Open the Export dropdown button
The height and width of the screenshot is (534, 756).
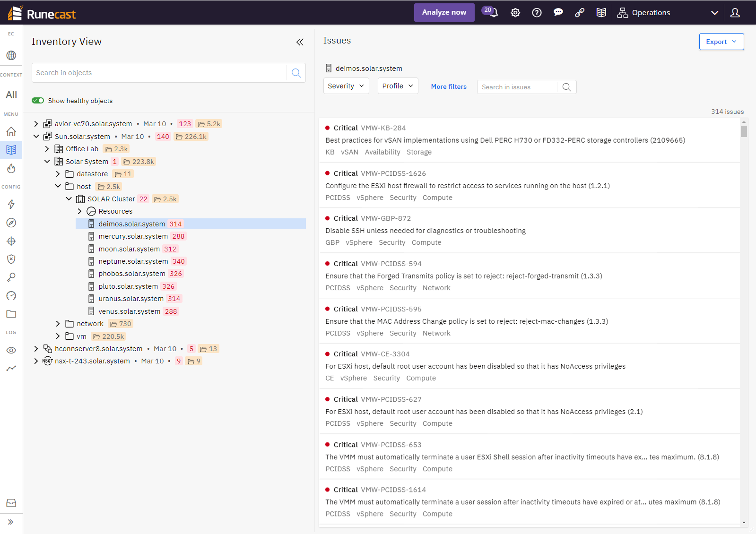[721, 42]
